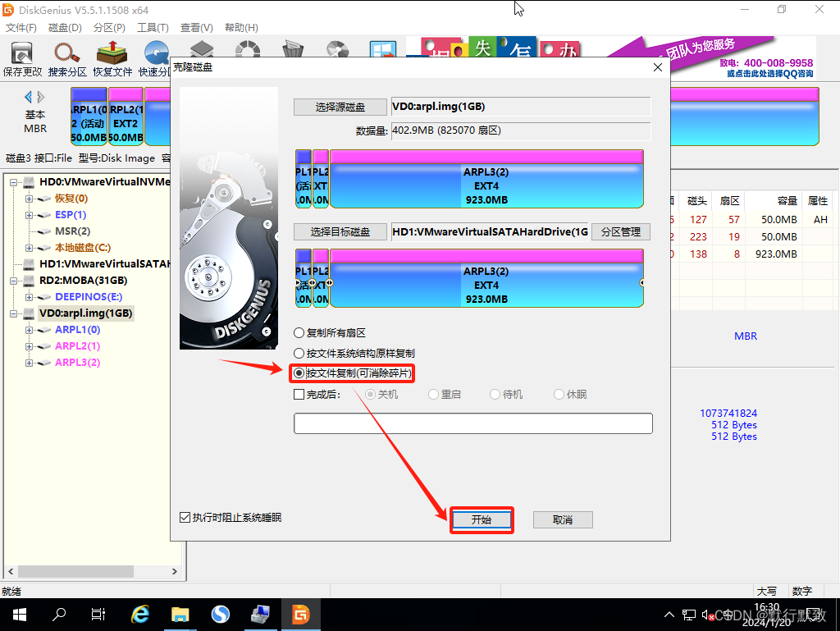Select ARPL1(0) block in main disk bar
This screenshot has width=840, height=631.
coord(89,117)
